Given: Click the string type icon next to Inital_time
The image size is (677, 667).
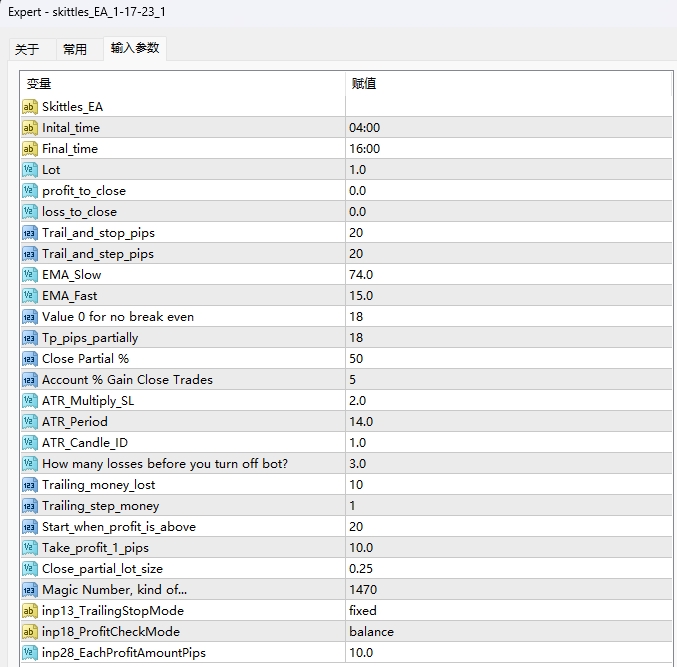Looking at the screenshot, I should tap(29, 128).
